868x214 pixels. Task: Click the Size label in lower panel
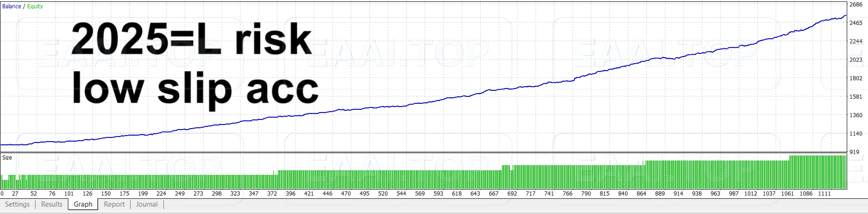[7, 158]
